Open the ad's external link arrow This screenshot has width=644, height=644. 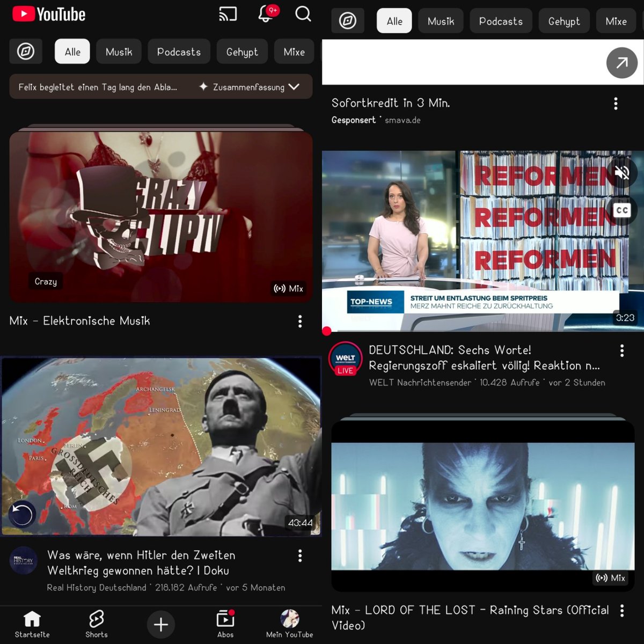tap(622, 63)
